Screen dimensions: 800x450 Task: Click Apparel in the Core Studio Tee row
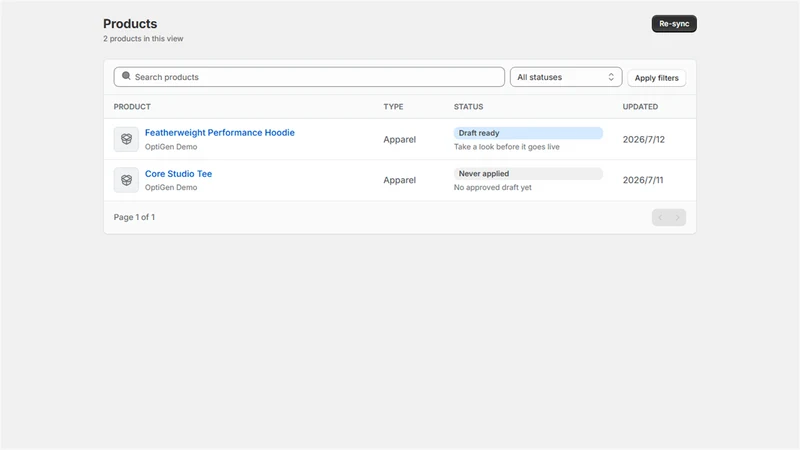399,180
